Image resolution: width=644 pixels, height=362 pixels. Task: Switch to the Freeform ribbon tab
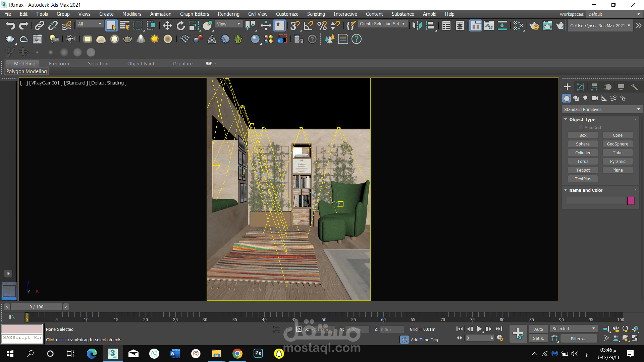[59, 64]
